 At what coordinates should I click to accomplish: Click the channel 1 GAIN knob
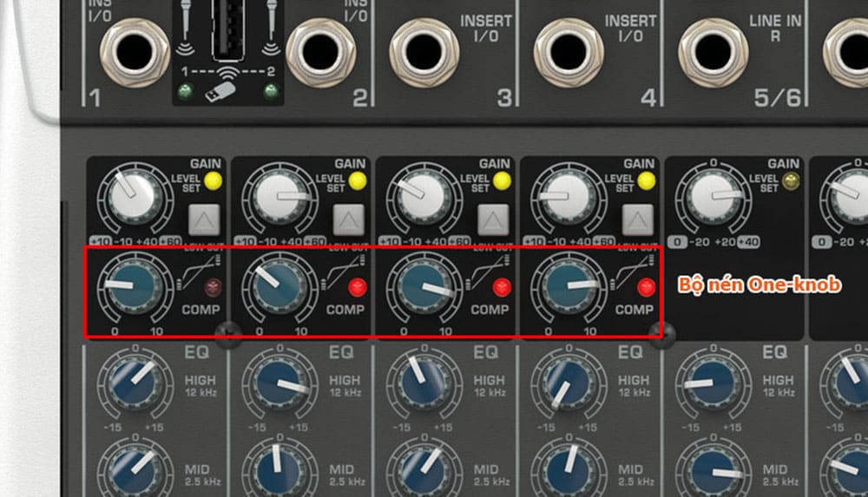(133, 197)
